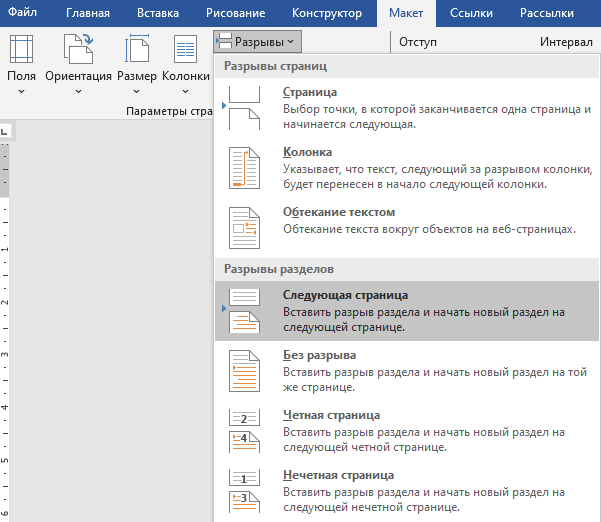Click the Четная страница icon

tap(244, 431)
